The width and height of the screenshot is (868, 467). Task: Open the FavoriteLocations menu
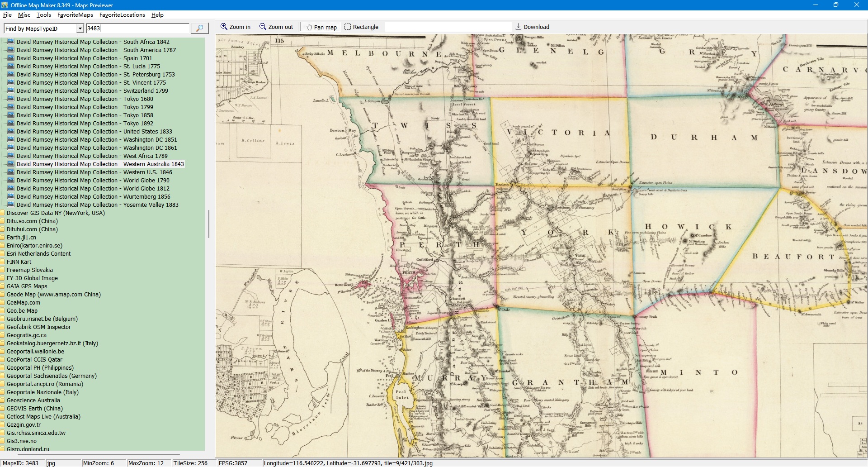(122, 15)
